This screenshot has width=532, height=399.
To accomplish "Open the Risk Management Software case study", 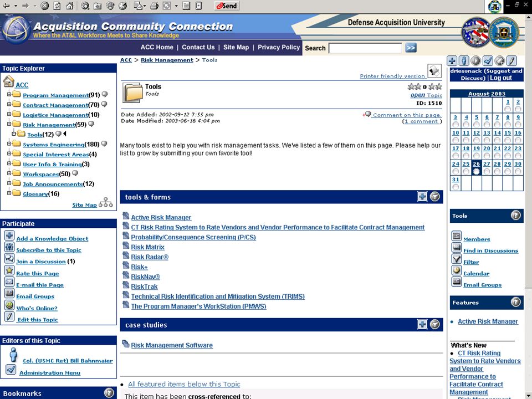I will point(172,345).
